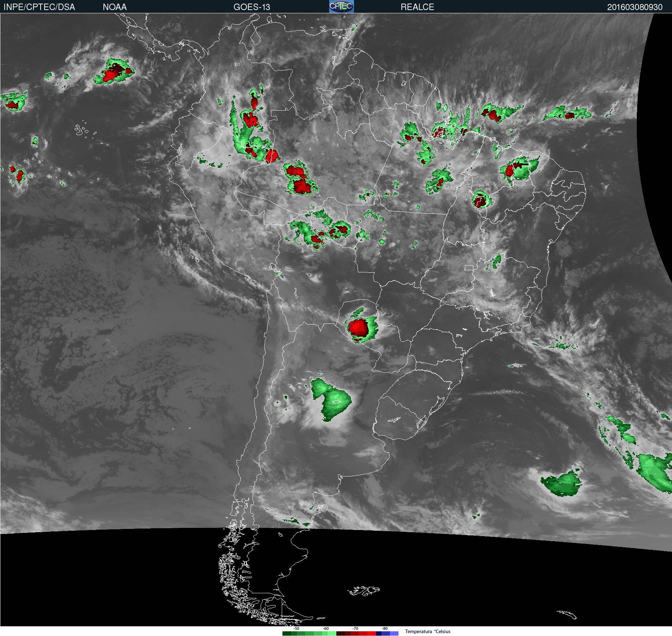Click the lightest green legend swatch

point(332,633)
